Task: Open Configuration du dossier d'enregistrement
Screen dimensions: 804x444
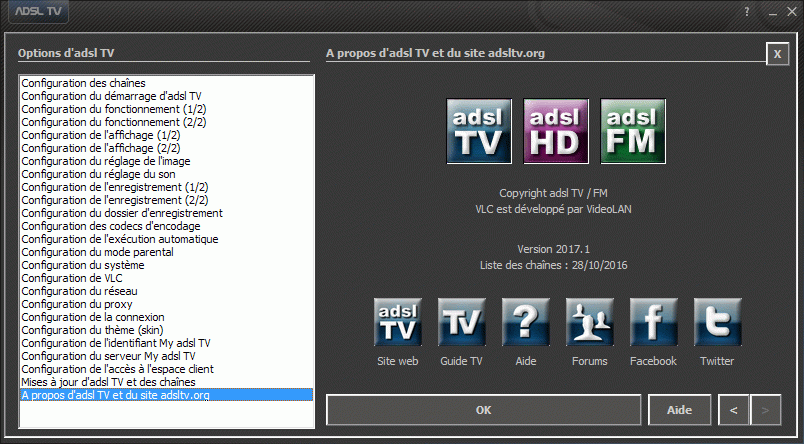Action: 166,213
